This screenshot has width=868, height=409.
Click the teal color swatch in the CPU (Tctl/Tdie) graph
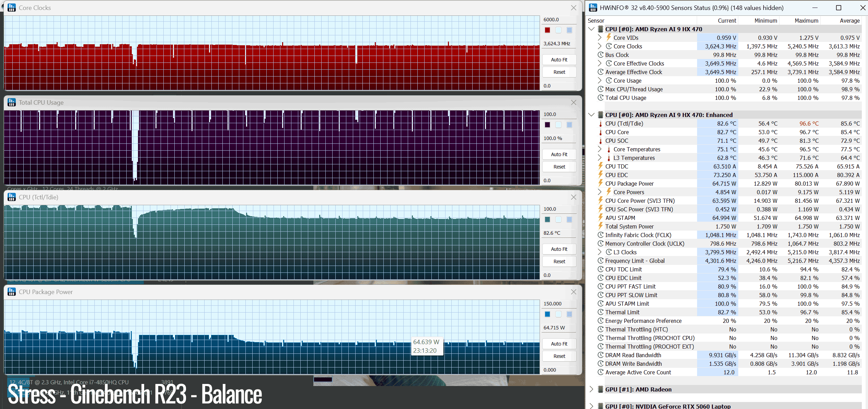tap(547, 220)
